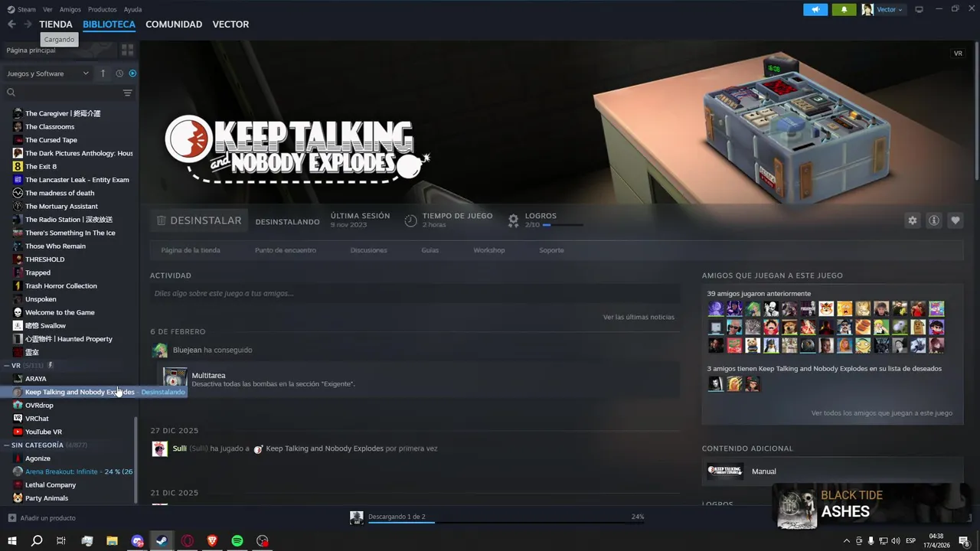Image resolution: width=980 pixels, height=551 pixels.
Task: Click the Steam taskbar icon
Action: tap(162, 541)
